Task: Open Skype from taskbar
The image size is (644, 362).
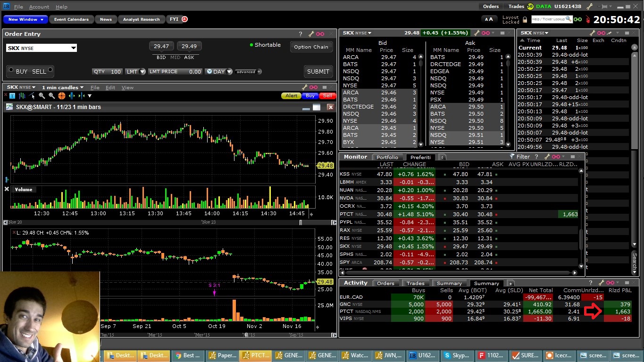Action: (x=458, y=355)
